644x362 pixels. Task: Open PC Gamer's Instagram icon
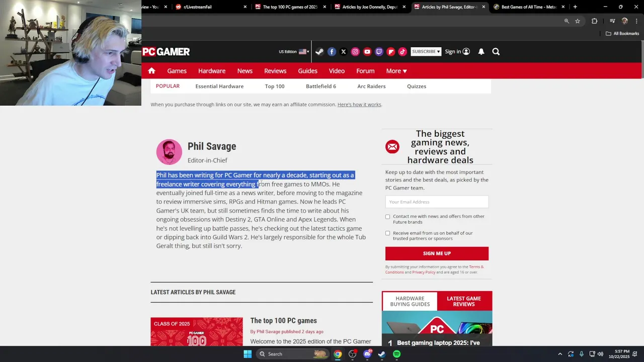coord(355,51)
